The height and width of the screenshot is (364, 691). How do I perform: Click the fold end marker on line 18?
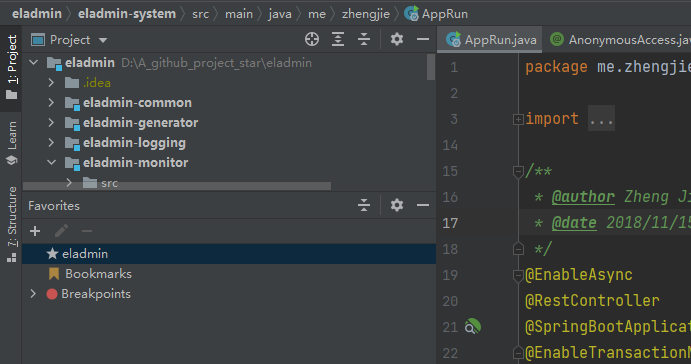tap(518, 249)
